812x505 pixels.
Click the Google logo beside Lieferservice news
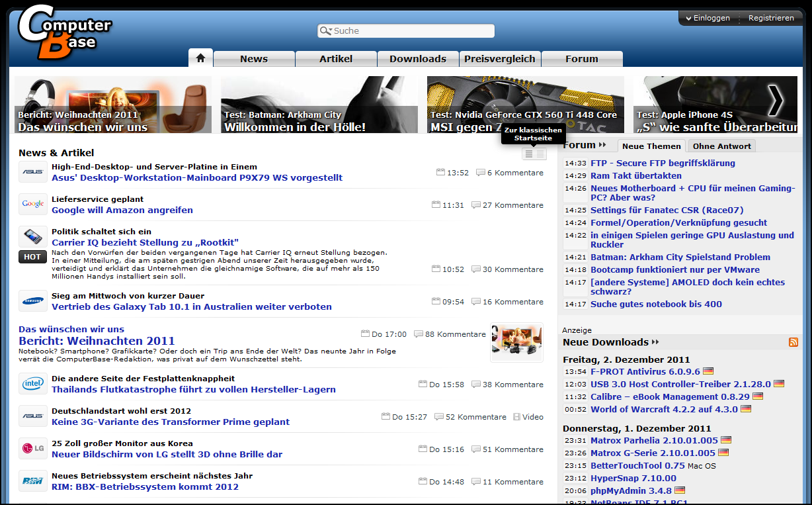pyautogui.click(x=33, y=205)
